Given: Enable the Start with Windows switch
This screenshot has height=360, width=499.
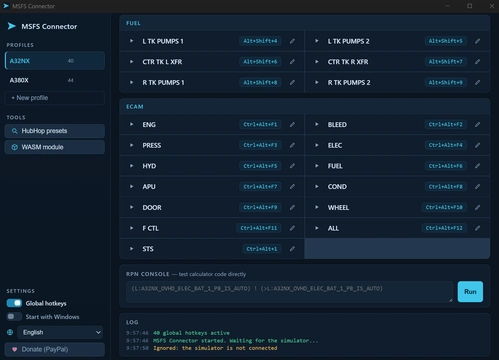Looking at the screenshot, I should [x=14, y=317].
